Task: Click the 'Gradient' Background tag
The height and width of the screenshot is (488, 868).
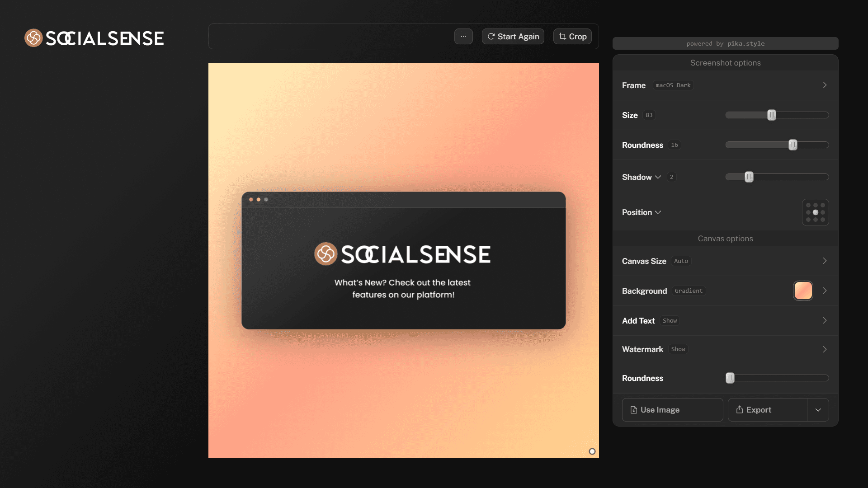Action: [x=689, y=291]
